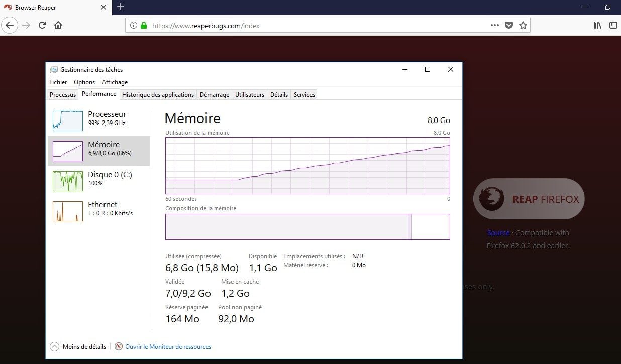Click the '1,2 Go' Mise en cache value

coord(235,293)
